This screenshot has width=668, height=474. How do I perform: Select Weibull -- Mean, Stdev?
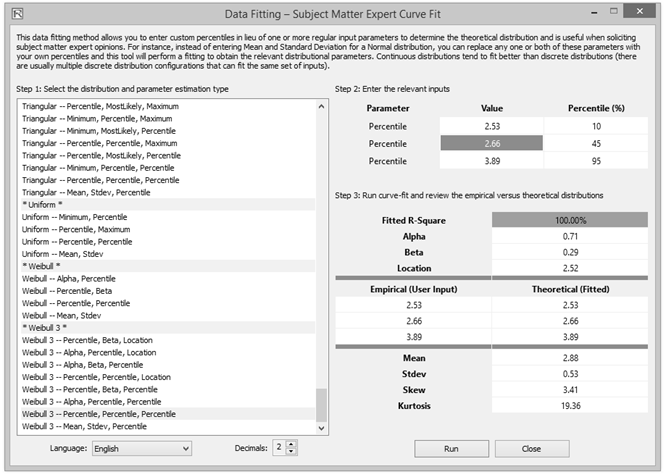coord(168,316)
